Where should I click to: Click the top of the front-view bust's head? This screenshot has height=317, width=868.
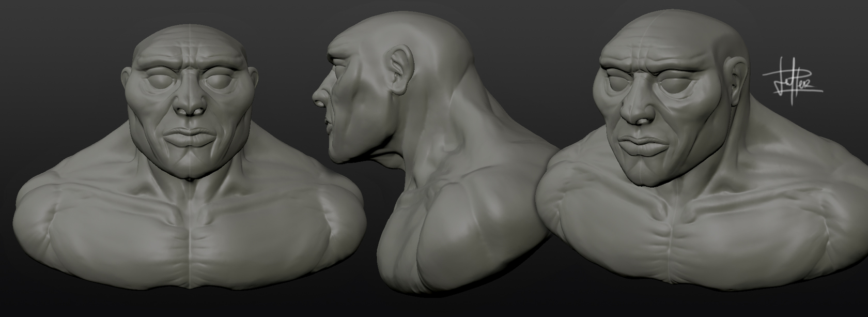190,32
